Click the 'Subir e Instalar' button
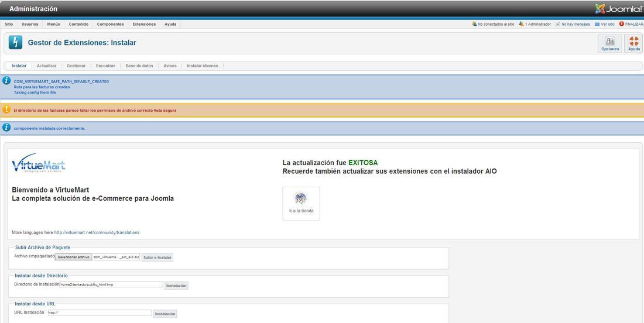Screen dimensions: 644x323 [x=157, y=257]
